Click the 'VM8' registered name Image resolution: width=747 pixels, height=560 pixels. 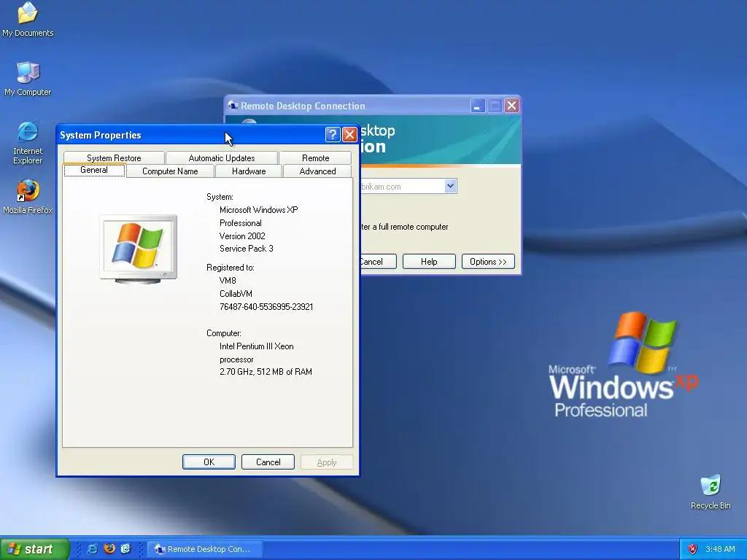tap(228, 281)
